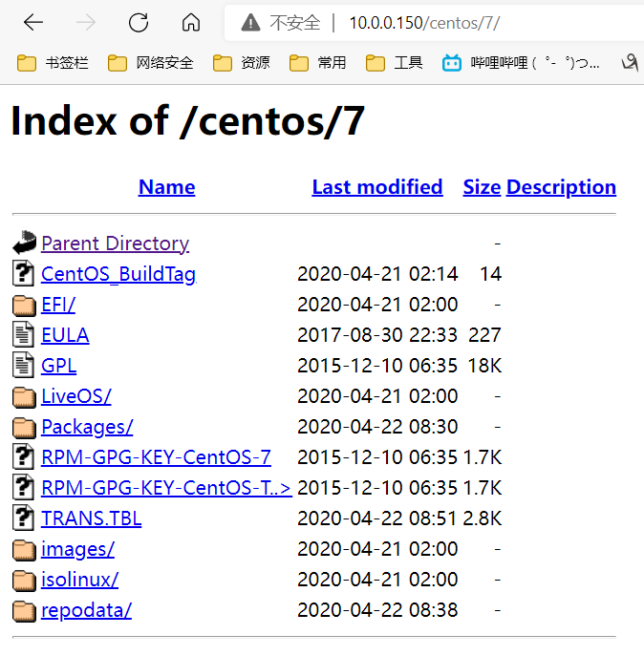Open the GPL file link
The width and height of the screenshot is (644, 656).
(58, 366)
